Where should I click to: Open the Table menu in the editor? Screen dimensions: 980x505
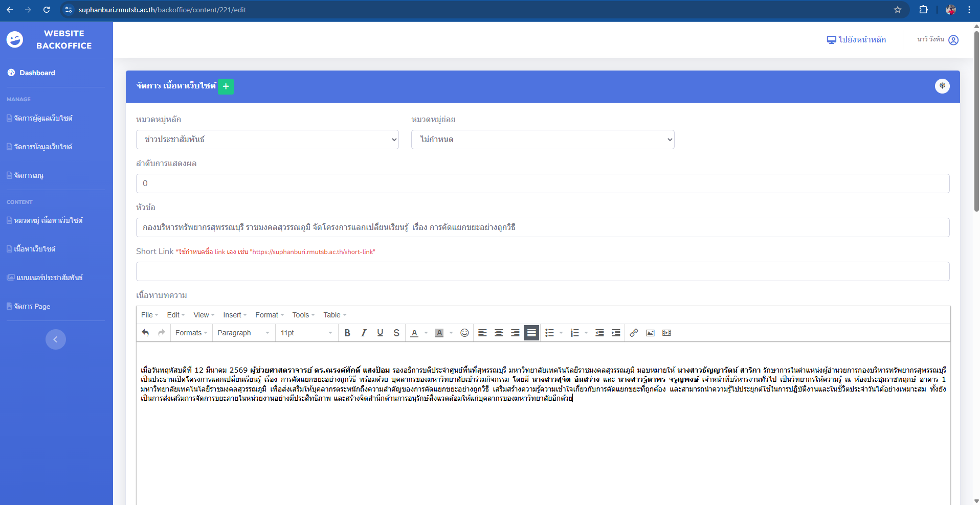click(x=335, y=315)
